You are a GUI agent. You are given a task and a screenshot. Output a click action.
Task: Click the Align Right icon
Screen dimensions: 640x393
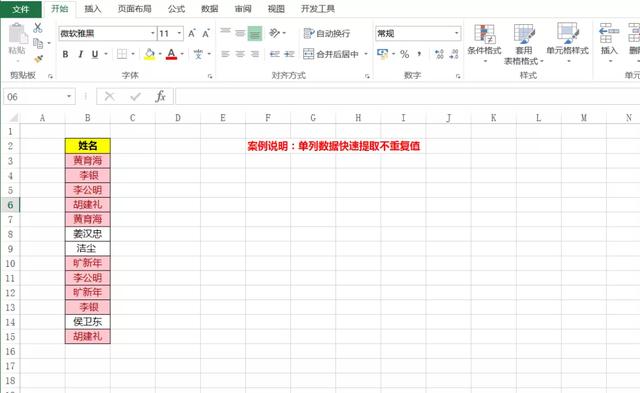point(255,54)
